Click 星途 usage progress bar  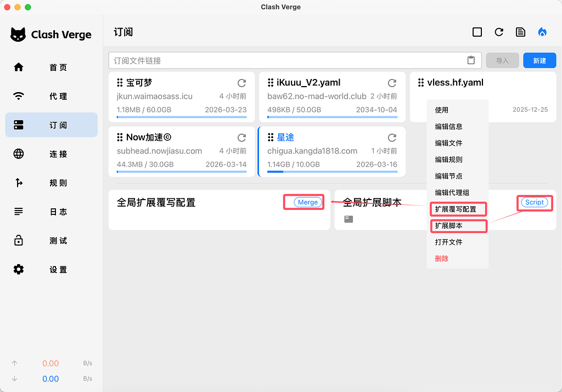332,172
